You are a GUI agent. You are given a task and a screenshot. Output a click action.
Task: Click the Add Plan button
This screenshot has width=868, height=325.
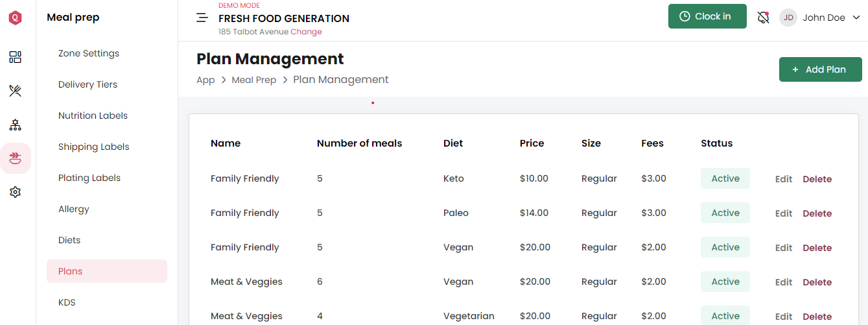pyautogui.click(x=820, y=69)
